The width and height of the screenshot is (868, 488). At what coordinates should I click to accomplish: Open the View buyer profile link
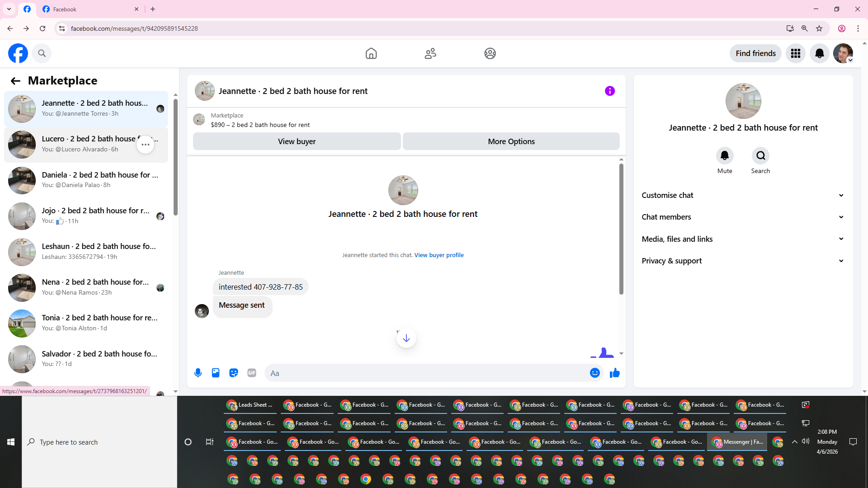coord(439,255)
